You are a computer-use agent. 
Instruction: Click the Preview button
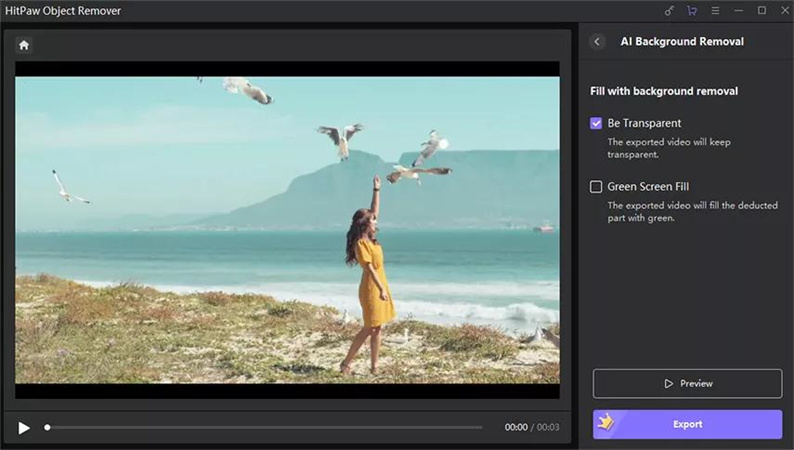pyautogui.click(x=687, y=384)
